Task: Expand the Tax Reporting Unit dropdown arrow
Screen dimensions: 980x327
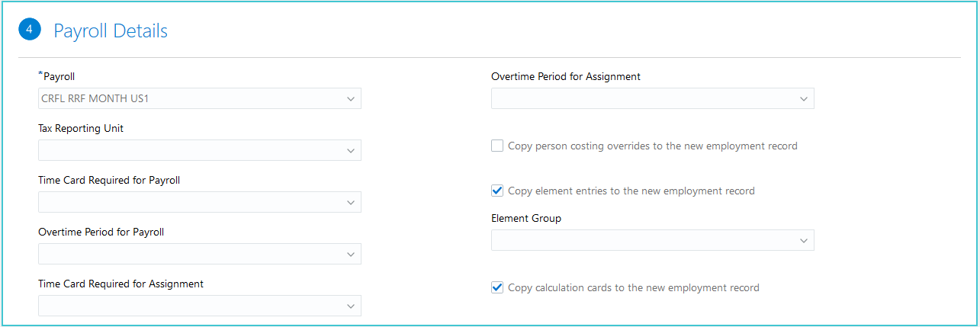Action: 350,151
